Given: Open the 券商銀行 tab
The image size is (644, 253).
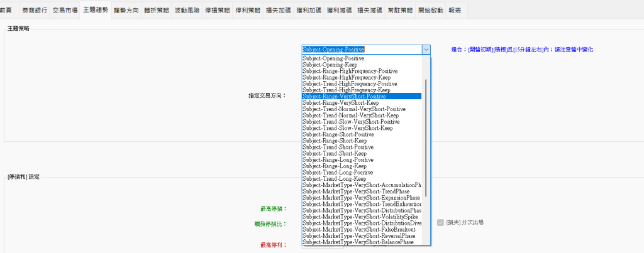Looking at the screenshot, I should 34,11.
